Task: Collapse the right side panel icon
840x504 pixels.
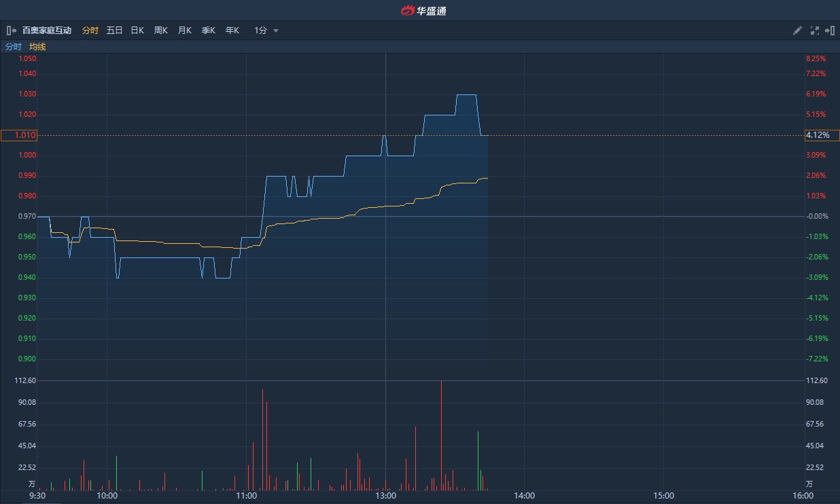Action: coord(830,31)
